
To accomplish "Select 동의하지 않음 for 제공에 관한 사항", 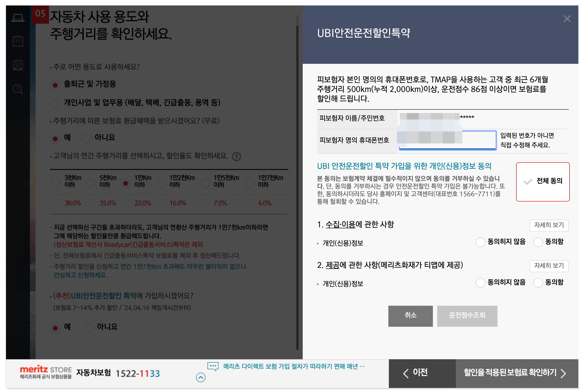I will pyautogui.click(x=480, y=283).
